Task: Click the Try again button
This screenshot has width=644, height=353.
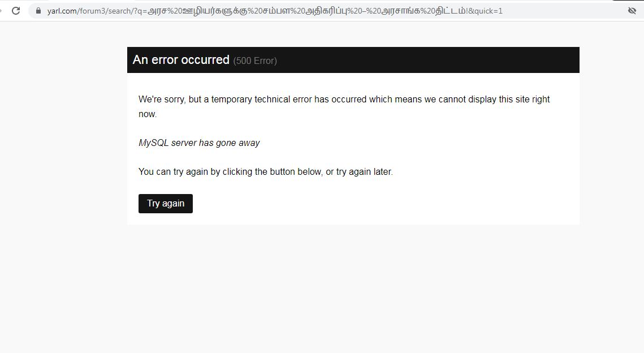Action: 166,204
